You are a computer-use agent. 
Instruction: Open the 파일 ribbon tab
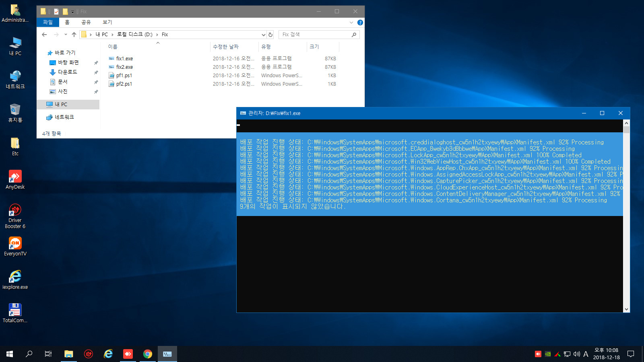[x=48, y=23]
